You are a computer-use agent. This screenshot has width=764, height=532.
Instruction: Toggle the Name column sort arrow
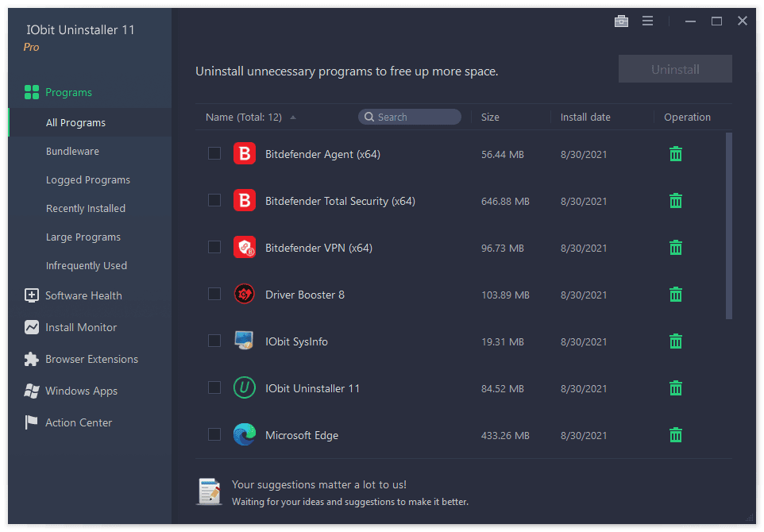point(293,118)
